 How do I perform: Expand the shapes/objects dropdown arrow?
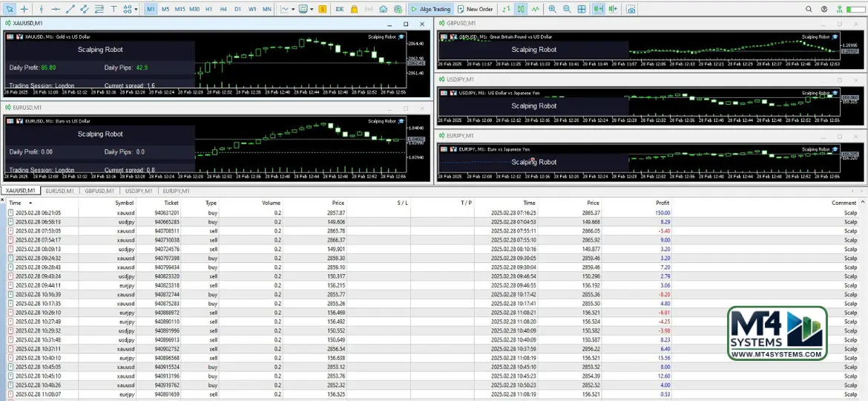[x=135, y=9]
